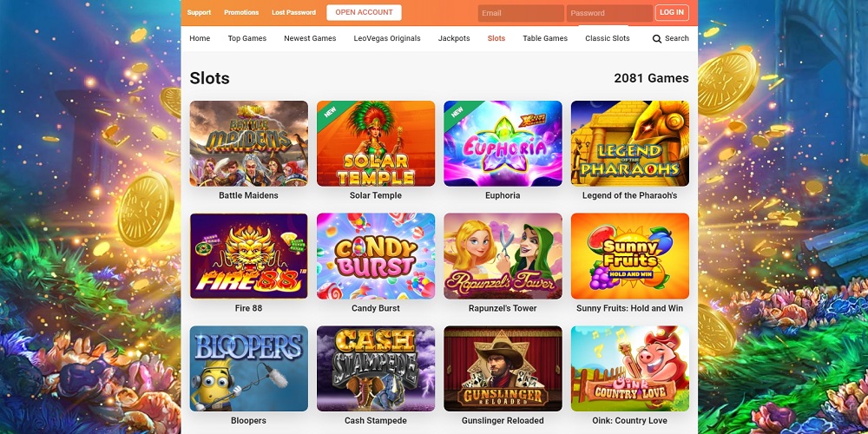This screenshot has height=434, width=868.
Task: Click the LOG IN button
Action: [672, 12]
